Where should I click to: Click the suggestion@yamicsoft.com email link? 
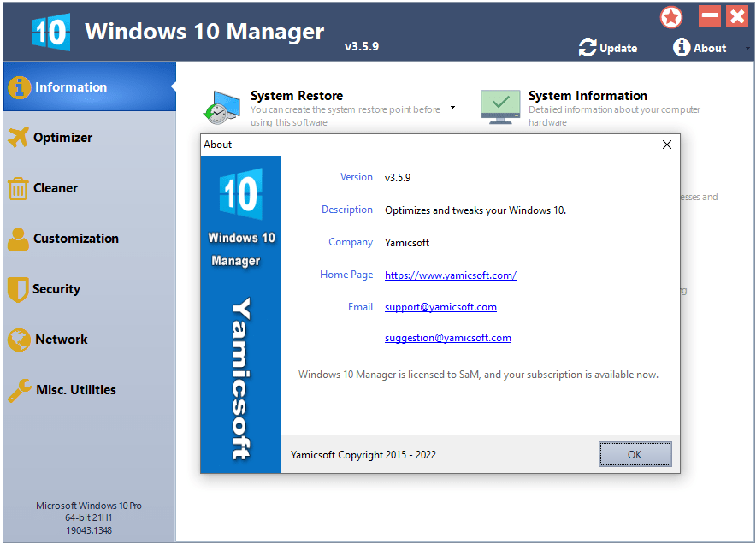448,338
